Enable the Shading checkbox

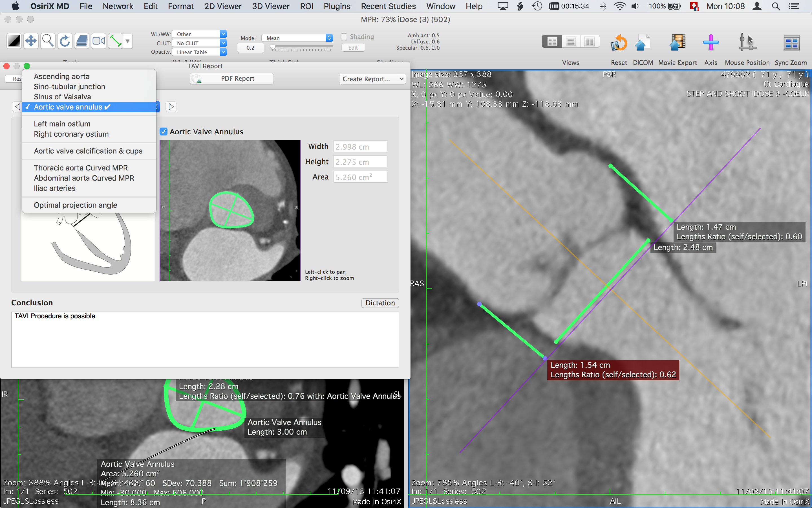[344, 37]
